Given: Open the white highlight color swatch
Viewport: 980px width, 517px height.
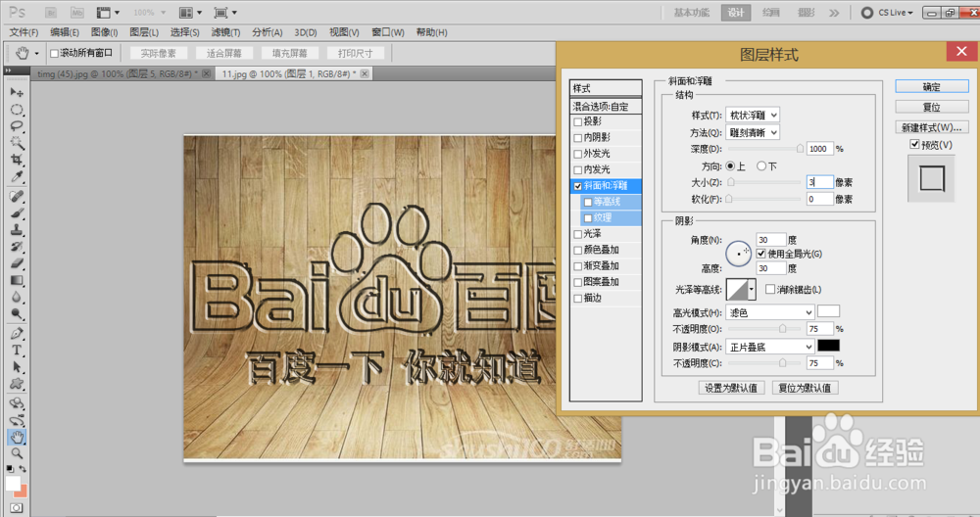Looking at the screenshot, I should [829, 311].
